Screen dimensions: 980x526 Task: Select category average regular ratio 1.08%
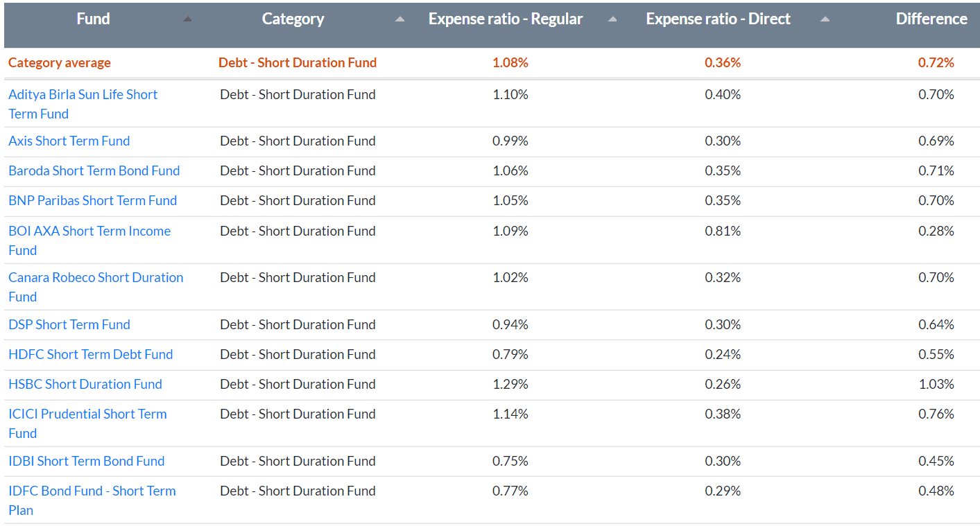click(x=510, y=62)
